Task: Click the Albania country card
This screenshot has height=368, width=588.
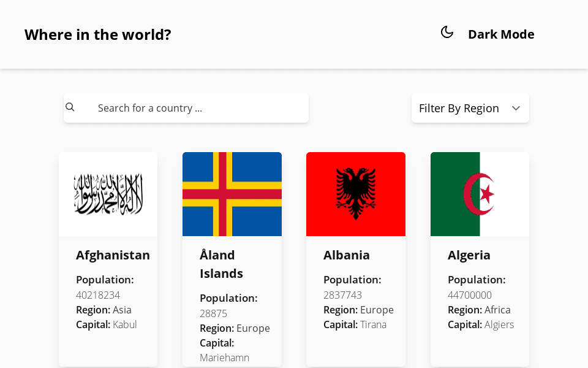Action: 355,258
